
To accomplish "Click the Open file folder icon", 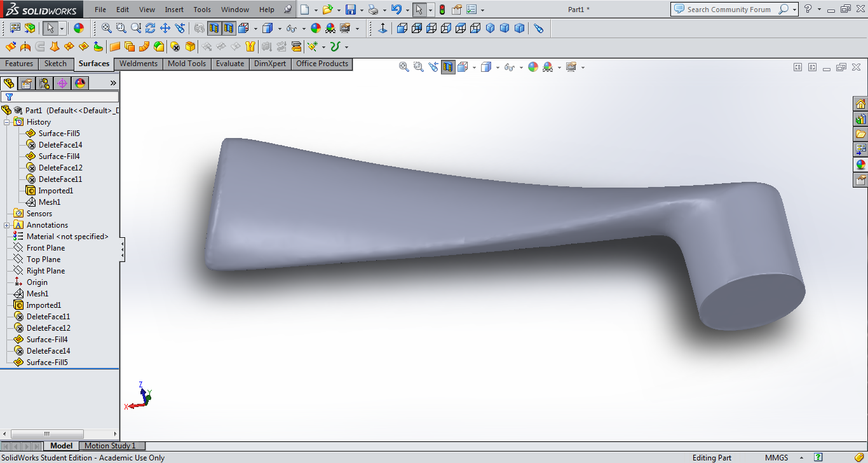I will 327,10.
